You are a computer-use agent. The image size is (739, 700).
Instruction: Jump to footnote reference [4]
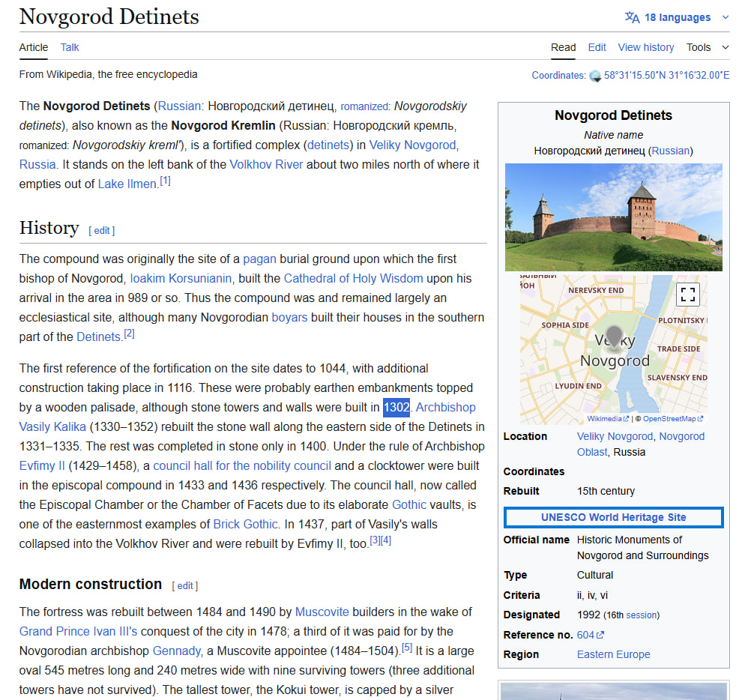point(386,540)
